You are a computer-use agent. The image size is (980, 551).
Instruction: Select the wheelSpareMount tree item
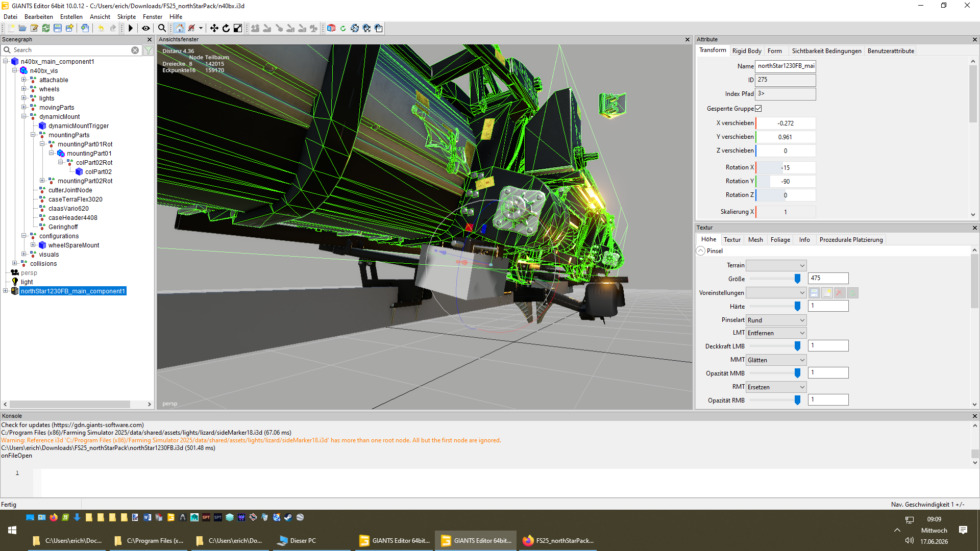click(73, 245)
